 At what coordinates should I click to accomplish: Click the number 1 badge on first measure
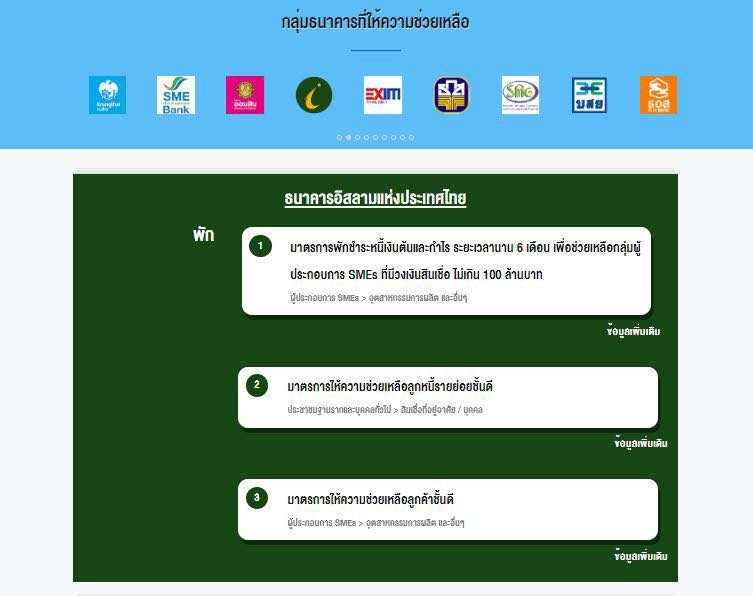point(260,246)
